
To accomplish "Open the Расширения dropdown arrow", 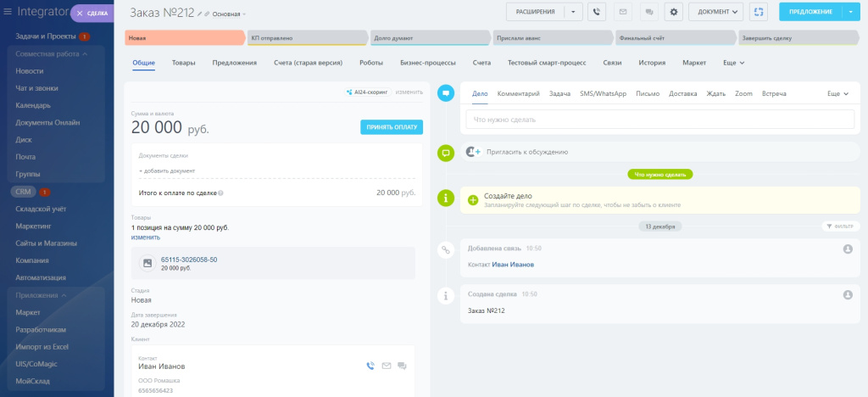I will click(x=574, y=12).
